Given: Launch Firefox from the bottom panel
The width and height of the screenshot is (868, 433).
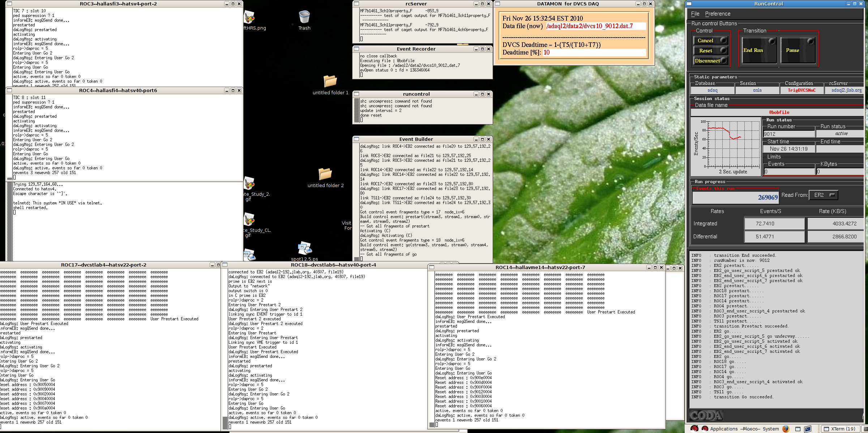Looking at the screenshot, I should (786, 429).
